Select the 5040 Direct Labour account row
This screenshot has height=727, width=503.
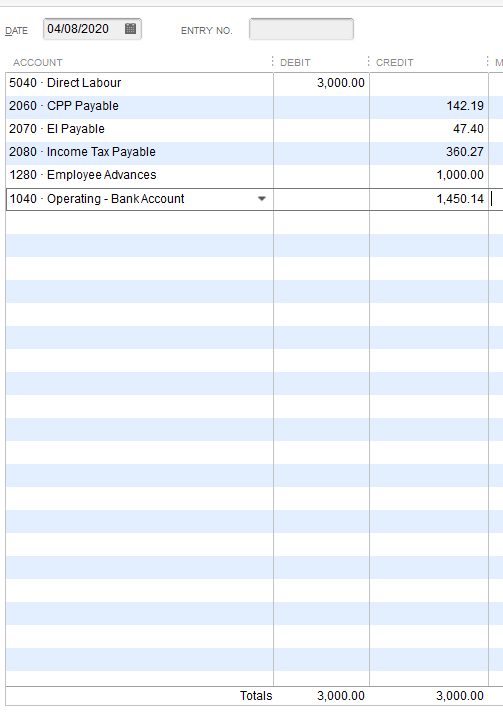[x=140, y=83]
